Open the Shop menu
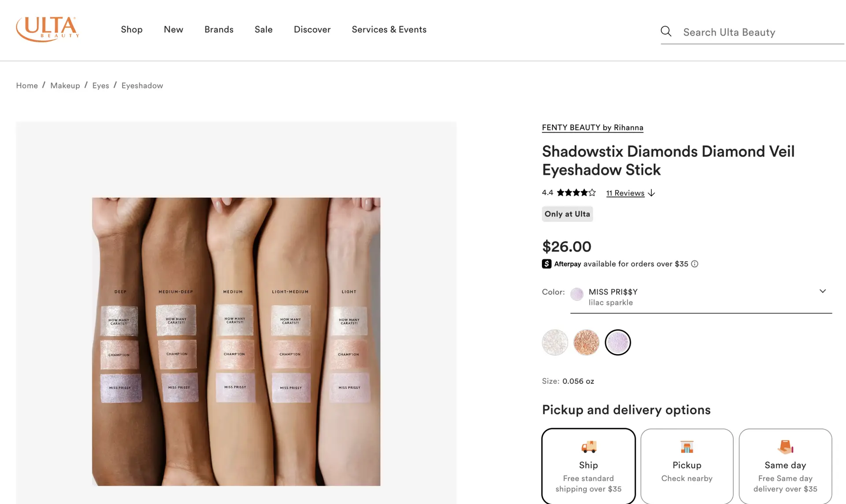 (132, 30)
